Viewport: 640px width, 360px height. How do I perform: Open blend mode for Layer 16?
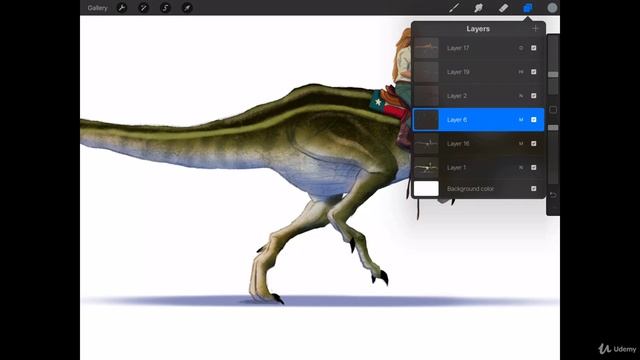click(521, 144)
